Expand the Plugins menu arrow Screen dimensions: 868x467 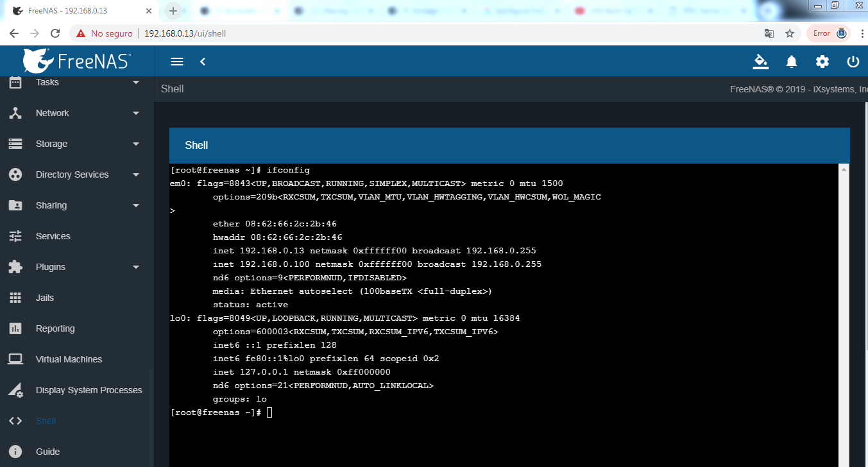pyautogui.click(x=135, y=267)
